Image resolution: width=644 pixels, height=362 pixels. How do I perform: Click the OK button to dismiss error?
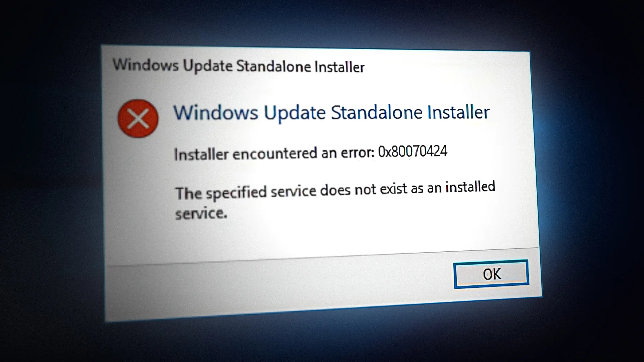coord(491,274)
